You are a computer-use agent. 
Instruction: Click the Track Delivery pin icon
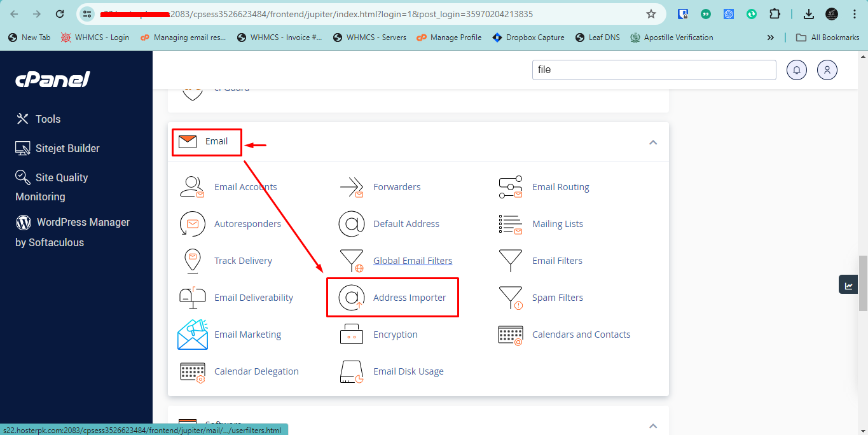pos(192,261)
